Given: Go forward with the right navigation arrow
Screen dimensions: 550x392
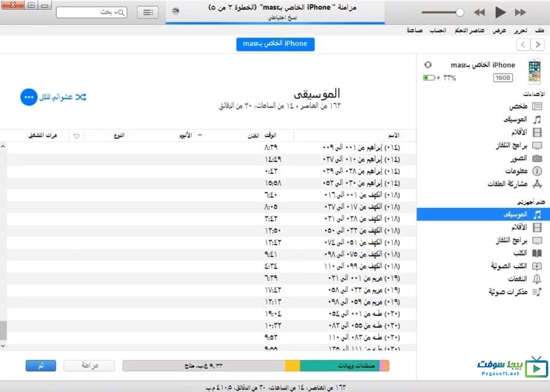Looking at the screenshot, I should [x=537, y=44].
